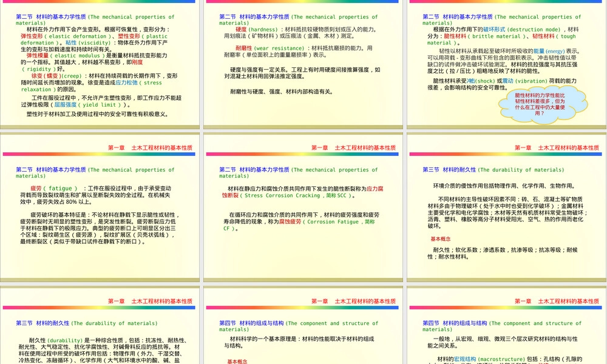Screen dimensions: 607x364
Task: Click the line 塑性对于材料加工及使用过程中的安全可靠性
Action: [98, 114]
